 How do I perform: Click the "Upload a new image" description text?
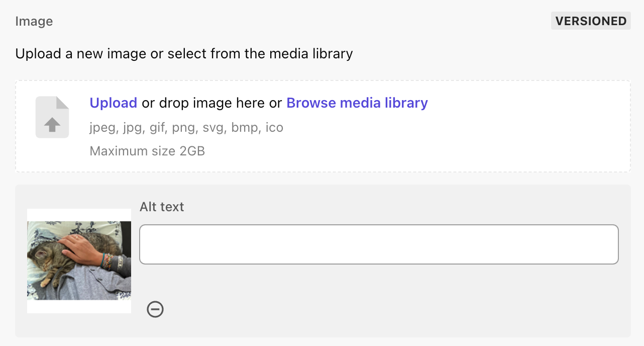pyautogui.click(x=184, y=53)
